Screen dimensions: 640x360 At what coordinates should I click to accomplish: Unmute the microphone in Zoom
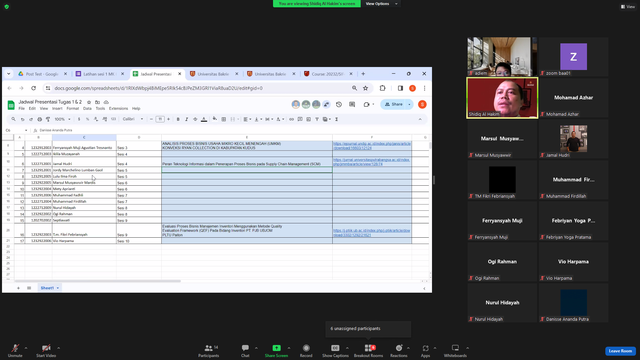point(15,350)
